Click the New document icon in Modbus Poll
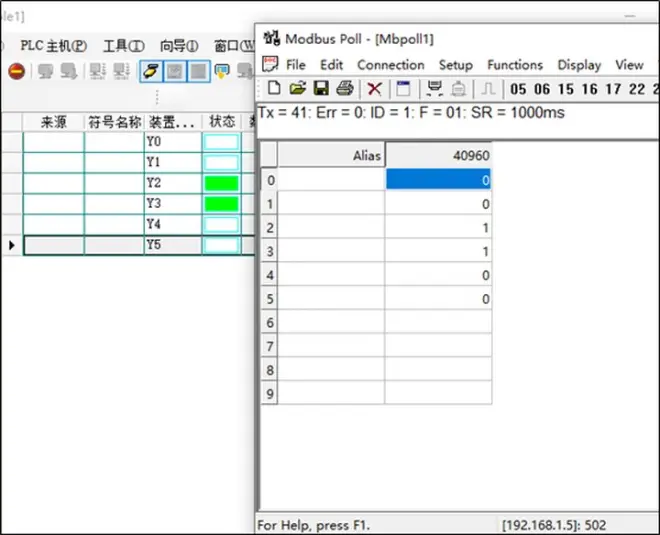The width and height of the screenshot is (660, 535). (x=274, y=88)
